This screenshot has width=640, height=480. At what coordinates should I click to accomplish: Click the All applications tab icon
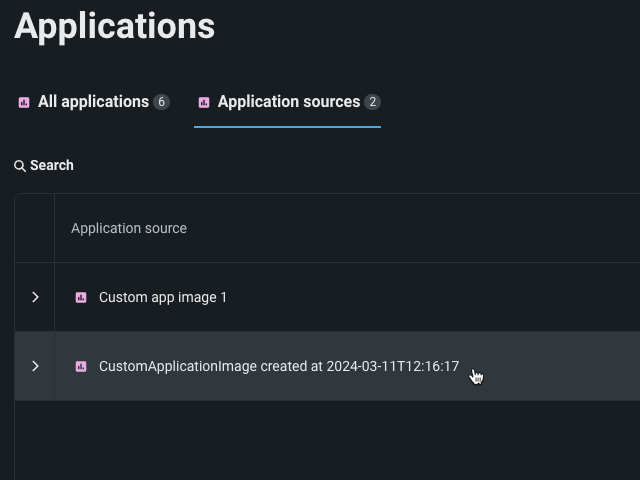pyautogui.click(x=24, y=102)
